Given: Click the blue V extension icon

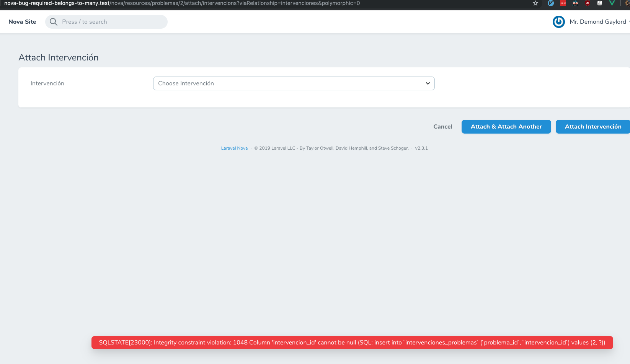Looking at the screenshot, I should 550,3.
